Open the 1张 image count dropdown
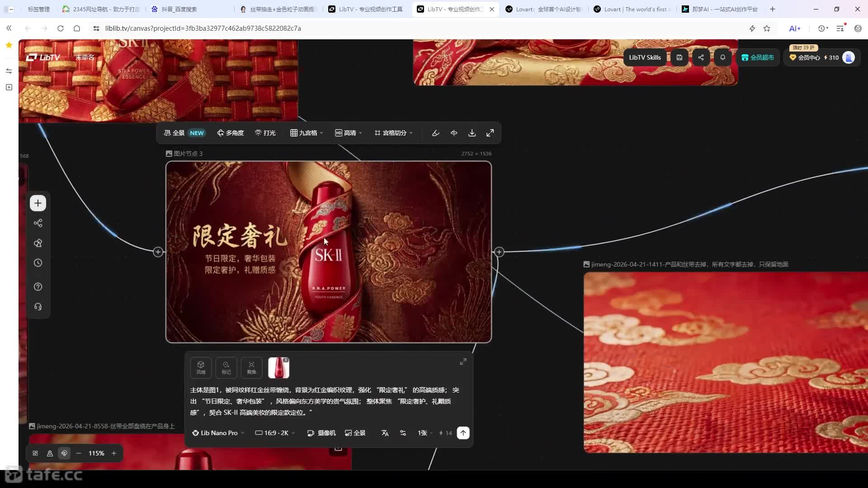Image resolution: width=868 pixels, height=488 pixels. 425,433
